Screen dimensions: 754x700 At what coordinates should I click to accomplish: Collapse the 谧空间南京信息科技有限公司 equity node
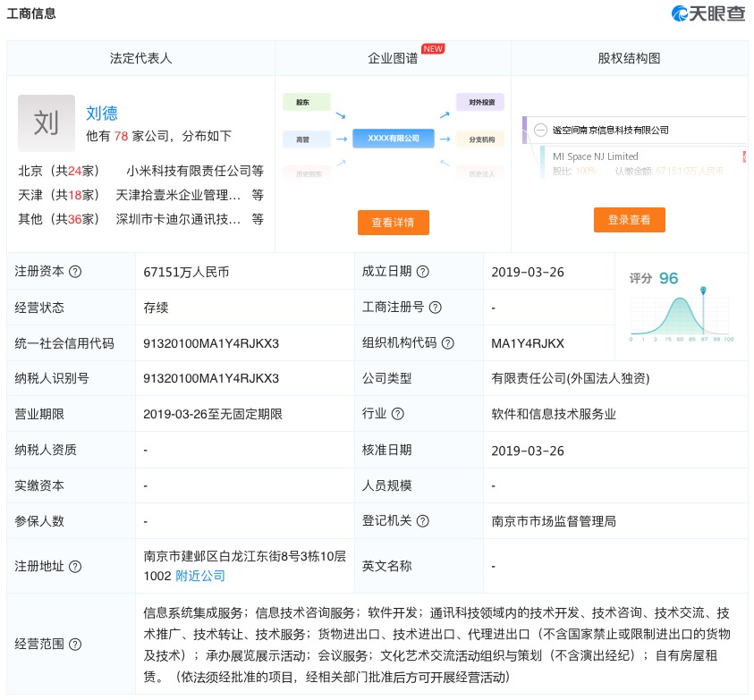[x=540, y=130]
